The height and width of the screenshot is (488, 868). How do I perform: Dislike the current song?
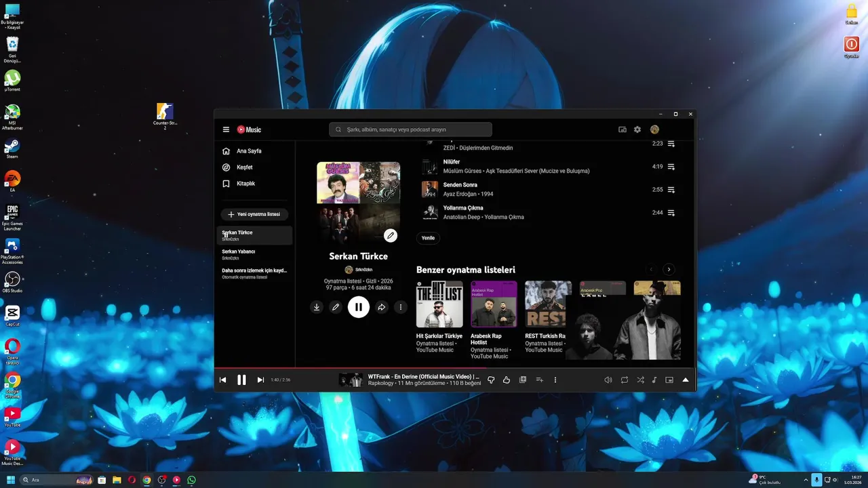coord(491,380)
